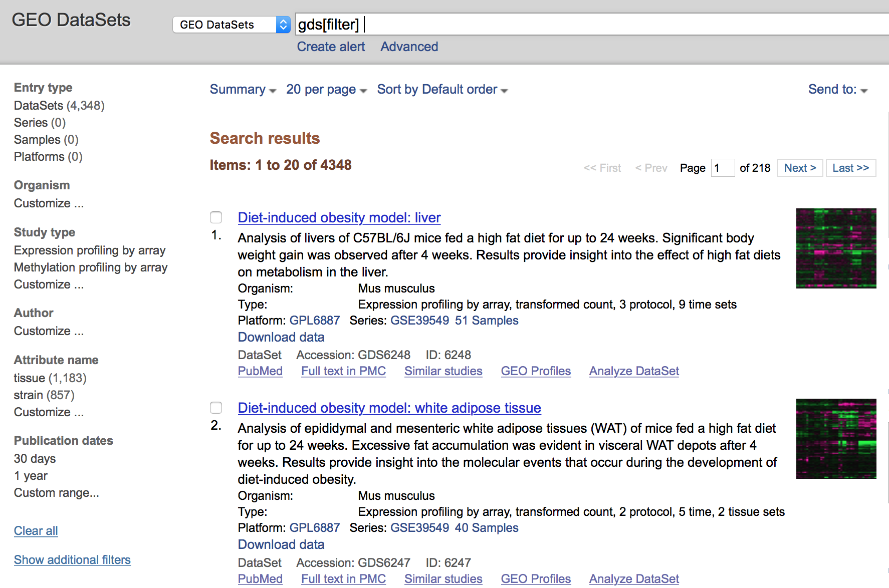Open the Advanced search link
Screen dimensions: 889x588
[x=409, y=47]
